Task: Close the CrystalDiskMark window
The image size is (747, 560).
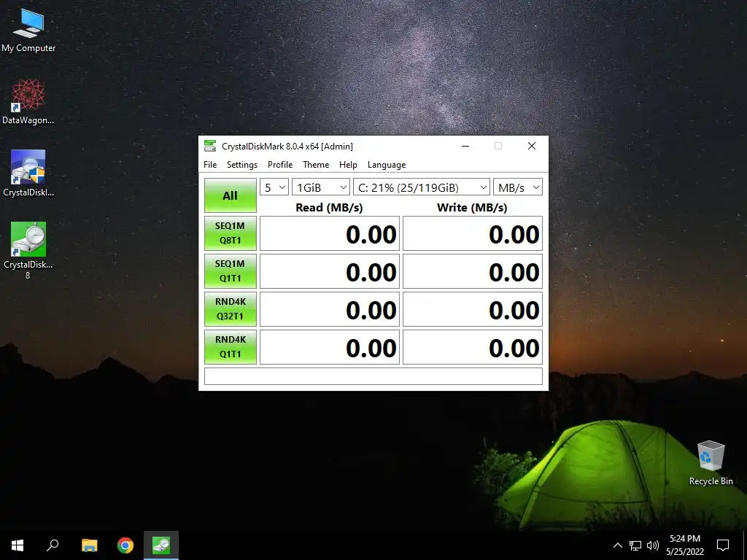Action: [532, 146]
